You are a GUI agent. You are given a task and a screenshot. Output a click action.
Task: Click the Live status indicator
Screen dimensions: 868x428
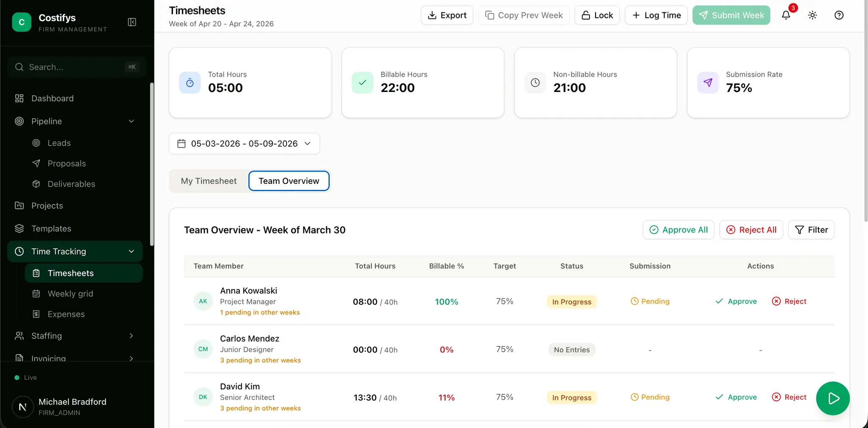click(26, 378)
